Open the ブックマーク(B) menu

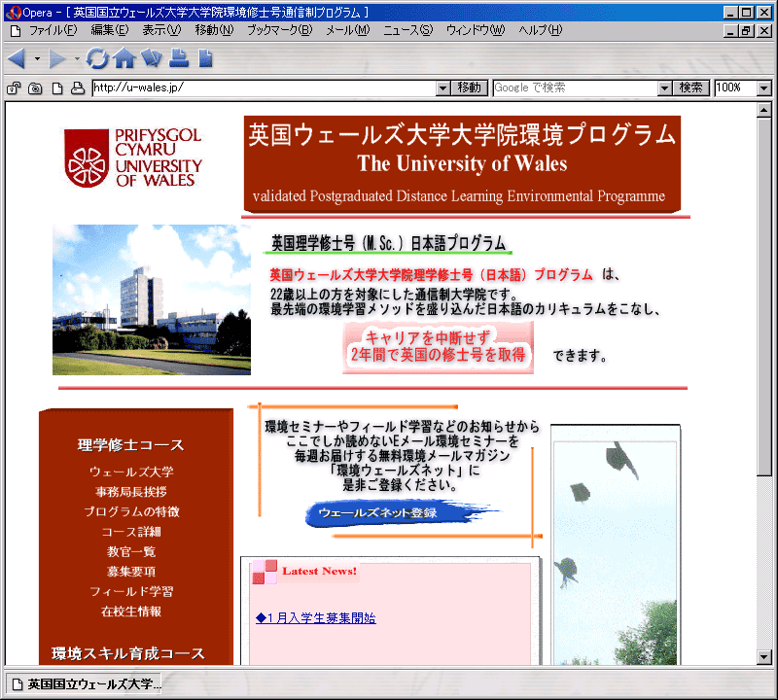280,31
